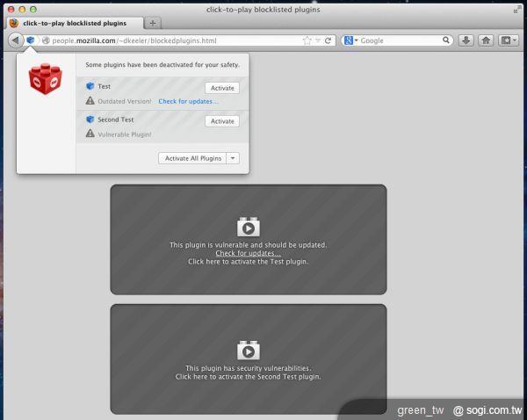Viewport: 527px width, 420px height.
Task: Click the globe site identity icon
Action: pos(46,40)
